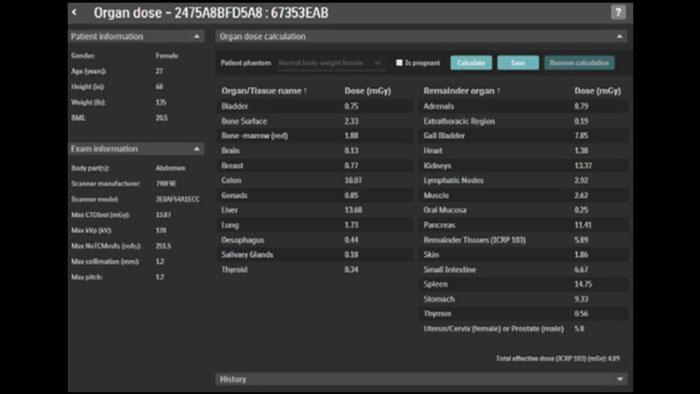Click the Total effective dose value
This screenshot has width=700, height=394.
point(614,358)
